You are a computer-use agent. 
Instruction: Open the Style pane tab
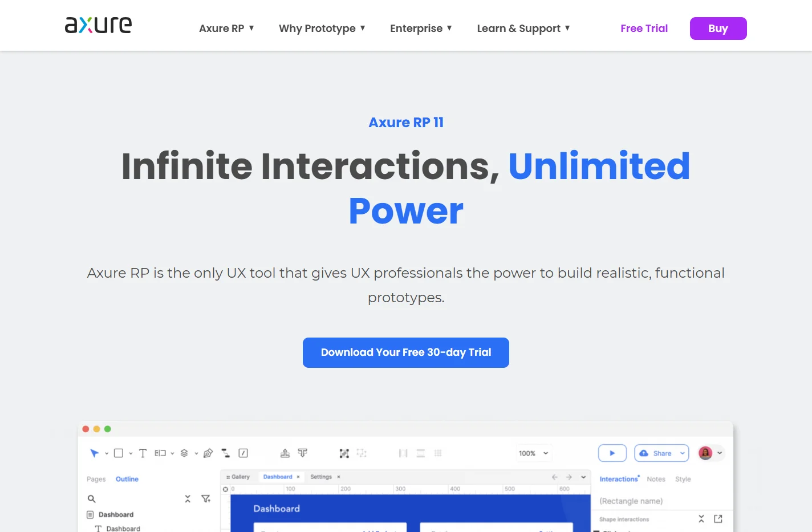point(683,479)
